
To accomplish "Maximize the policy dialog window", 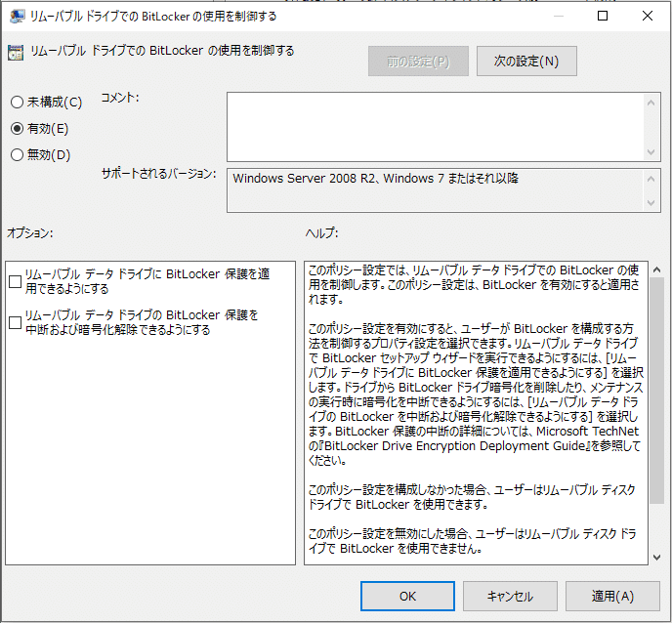I will click(x=603, y=16).
